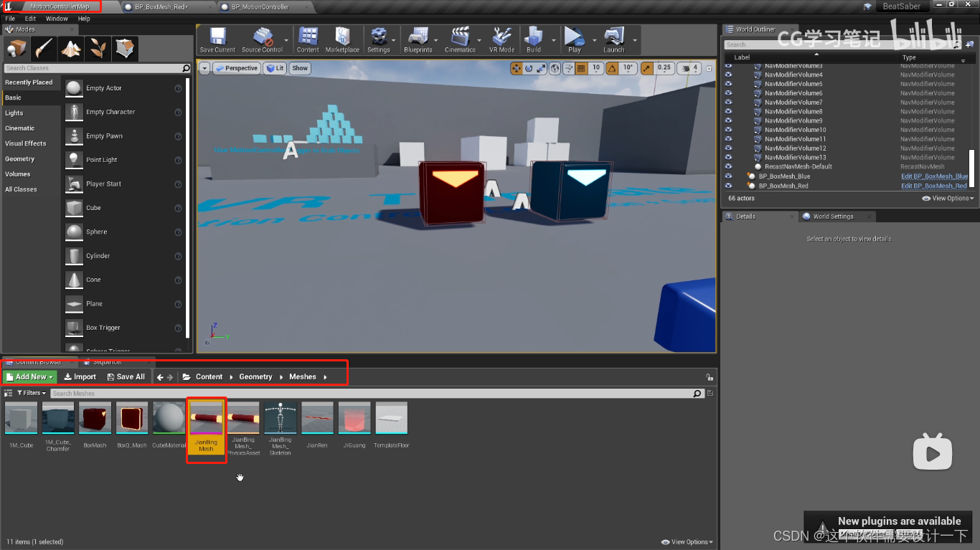Image resolution: width=980 pixels, height=550 pixels.
Task: Open the Perspective view mode dropdown
Action: pyautogui.click(x=237, y=68)
